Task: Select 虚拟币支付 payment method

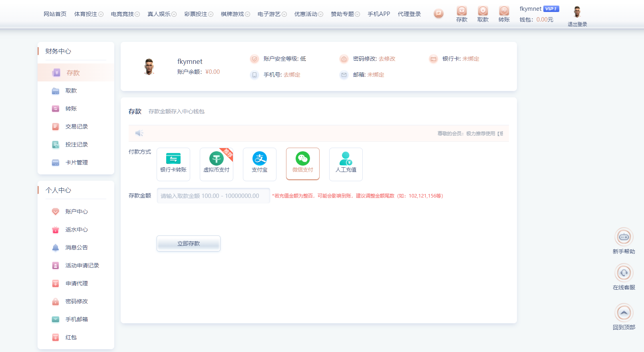Action: tap(217, 164)
